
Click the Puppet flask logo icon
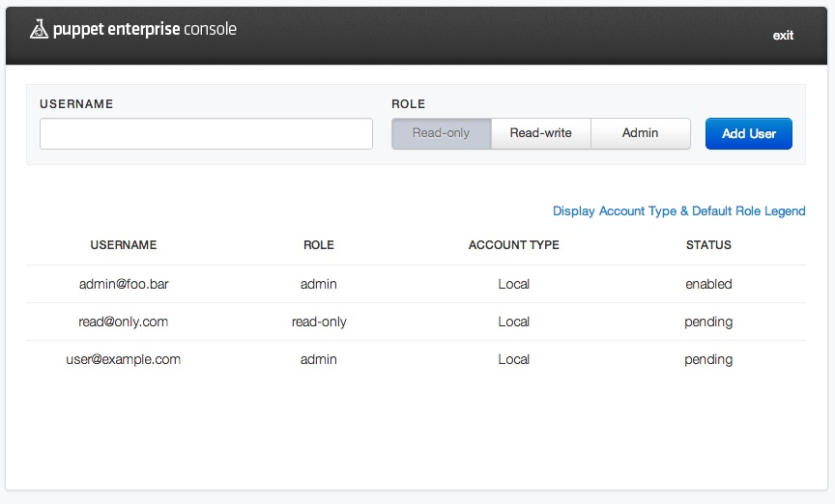coord(39,30)
